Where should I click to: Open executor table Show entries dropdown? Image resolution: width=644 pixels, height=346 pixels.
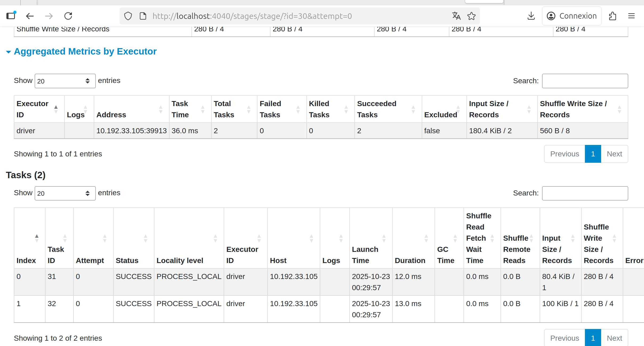65,81
